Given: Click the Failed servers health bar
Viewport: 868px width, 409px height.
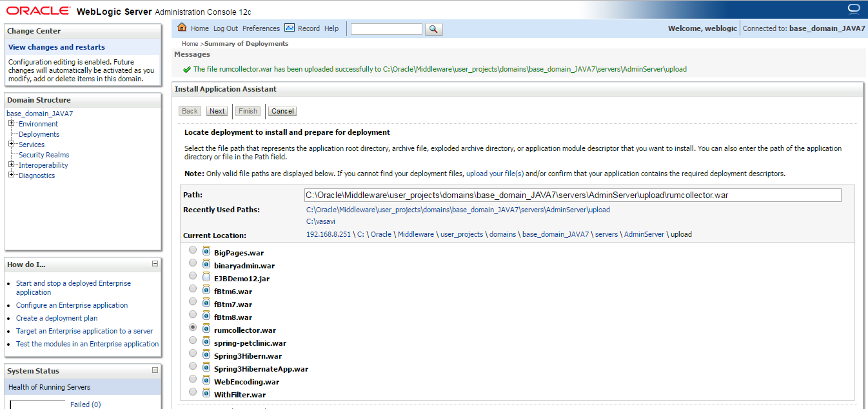Looking at the screenshot, I should [x=38, y=404].
